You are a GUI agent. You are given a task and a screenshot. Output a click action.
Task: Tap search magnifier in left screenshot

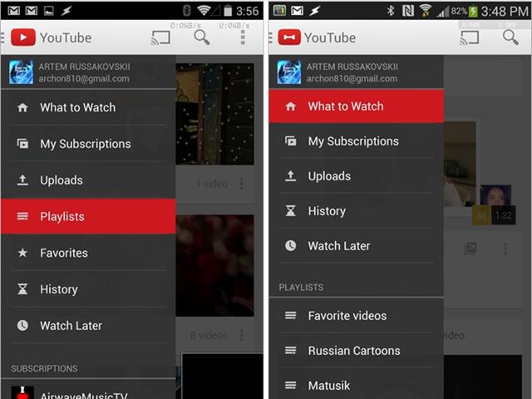202,37
